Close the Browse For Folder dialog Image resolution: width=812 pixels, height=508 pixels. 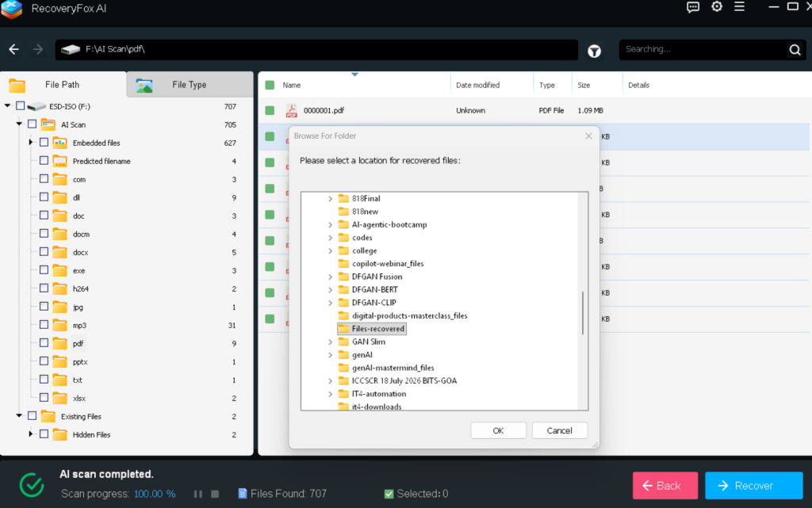click(x=588, y=136)
